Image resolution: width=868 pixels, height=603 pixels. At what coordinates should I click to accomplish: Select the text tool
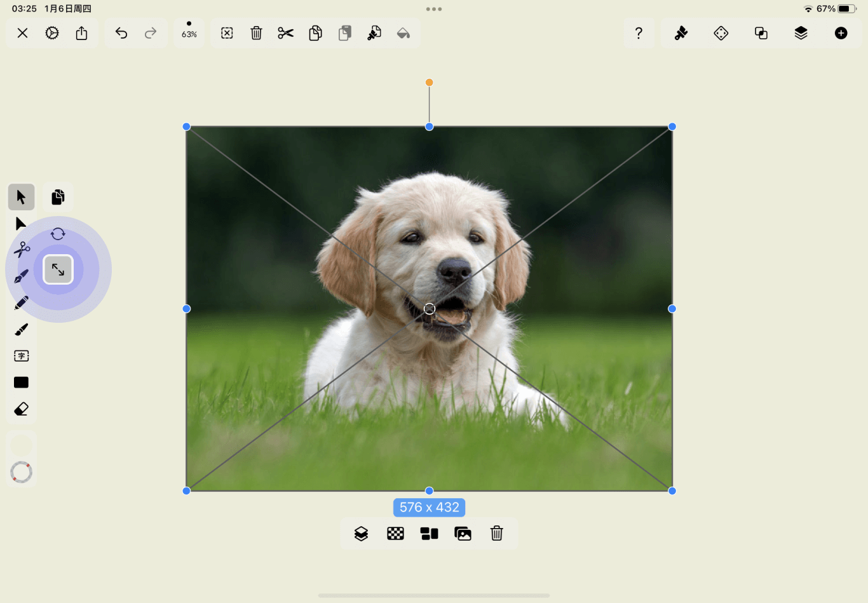(21, 356)
